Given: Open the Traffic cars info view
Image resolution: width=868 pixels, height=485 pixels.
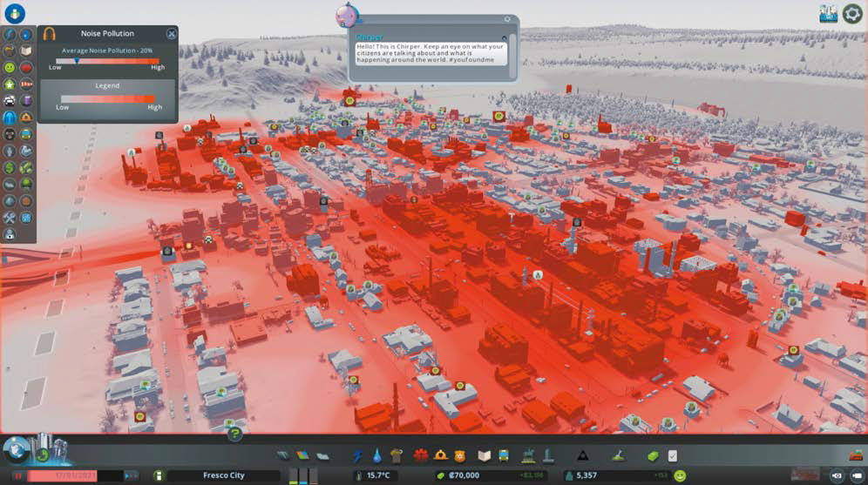Looking at the screenshot, I should [10, 101].
